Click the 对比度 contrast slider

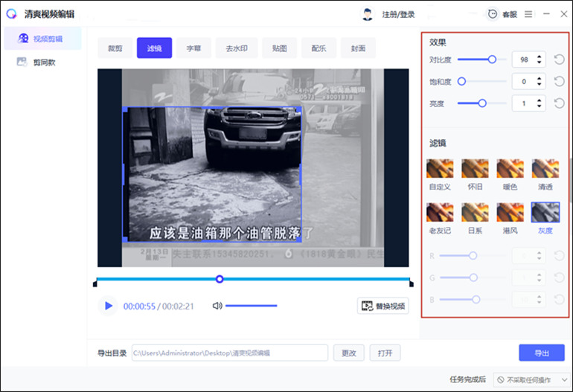pos(476,60)
